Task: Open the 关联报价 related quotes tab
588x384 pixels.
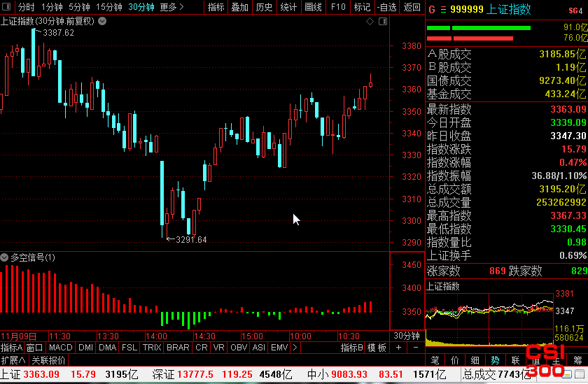Action: click(48, 360)
